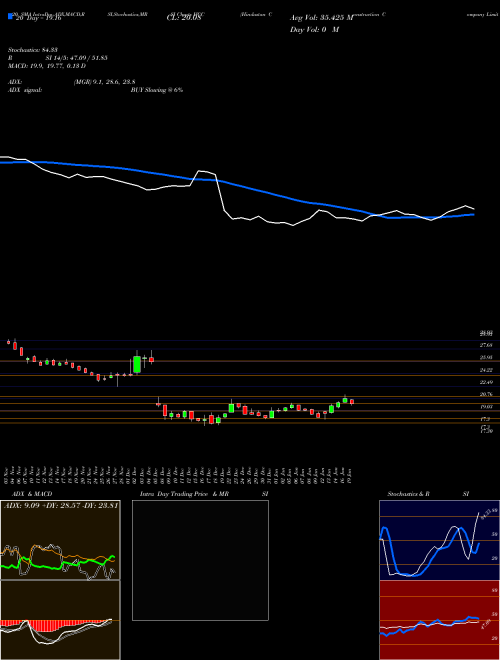This screenshot has height=660, width=500.
Task: Open the red MACD histogram panel
Action: click(60, 620)
